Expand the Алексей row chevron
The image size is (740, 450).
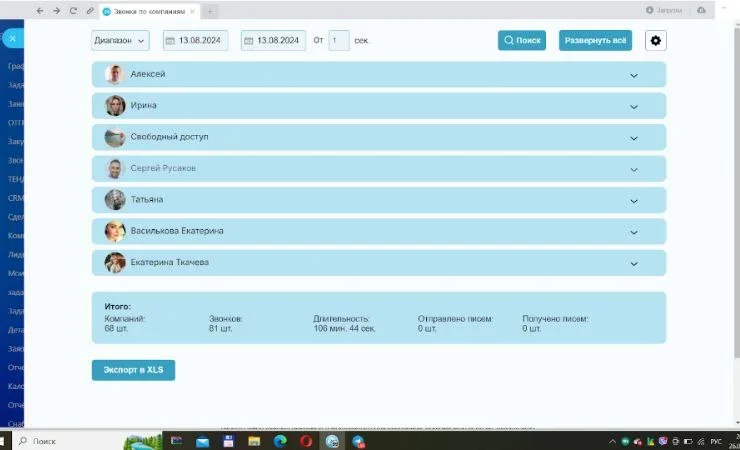pyautogui.click(x=633, y=75)
